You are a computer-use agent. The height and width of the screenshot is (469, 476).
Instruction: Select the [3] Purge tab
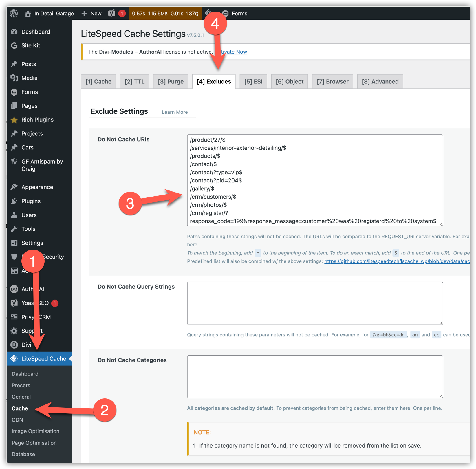(x=171, y=82)
